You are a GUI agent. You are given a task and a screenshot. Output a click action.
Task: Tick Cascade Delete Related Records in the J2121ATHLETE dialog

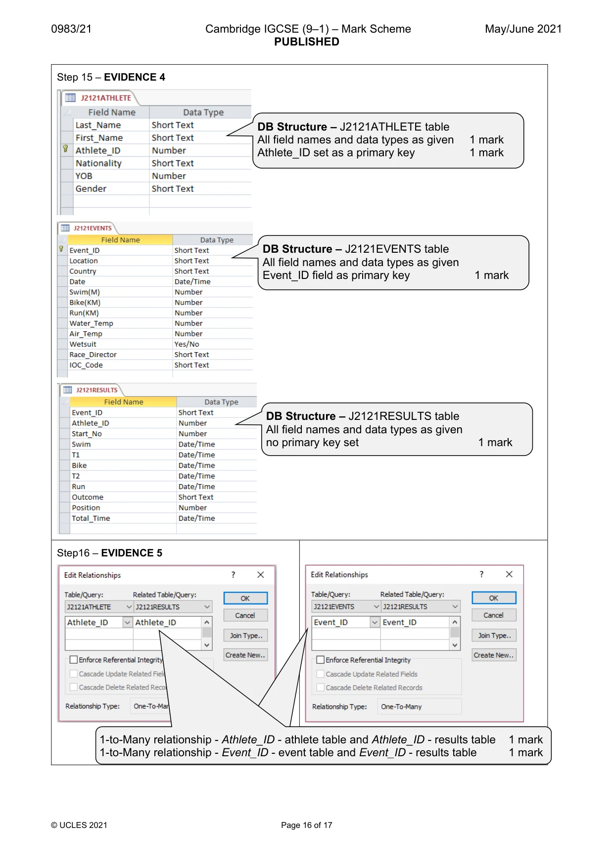[x=74, y=687]
